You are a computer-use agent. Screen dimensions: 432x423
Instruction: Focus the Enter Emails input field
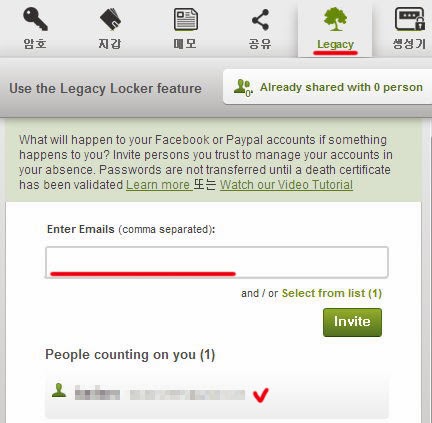[x=217, y=262]
